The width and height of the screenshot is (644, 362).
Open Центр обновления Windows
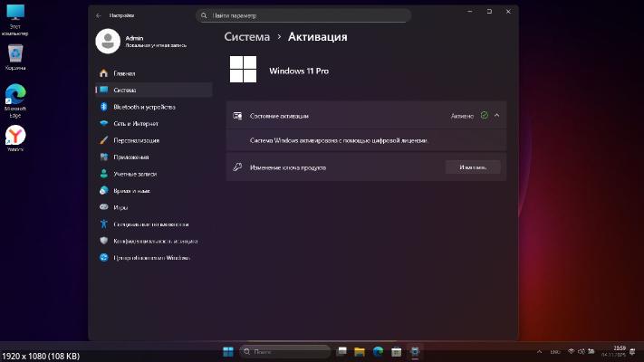(150, 258)
